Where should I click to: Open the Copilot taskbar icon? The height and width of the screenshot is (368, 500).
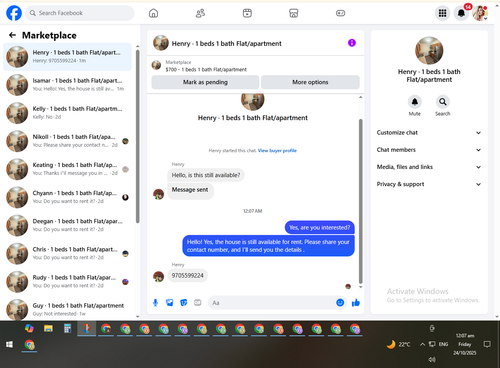pyautogui.click(x=29, y=329)
